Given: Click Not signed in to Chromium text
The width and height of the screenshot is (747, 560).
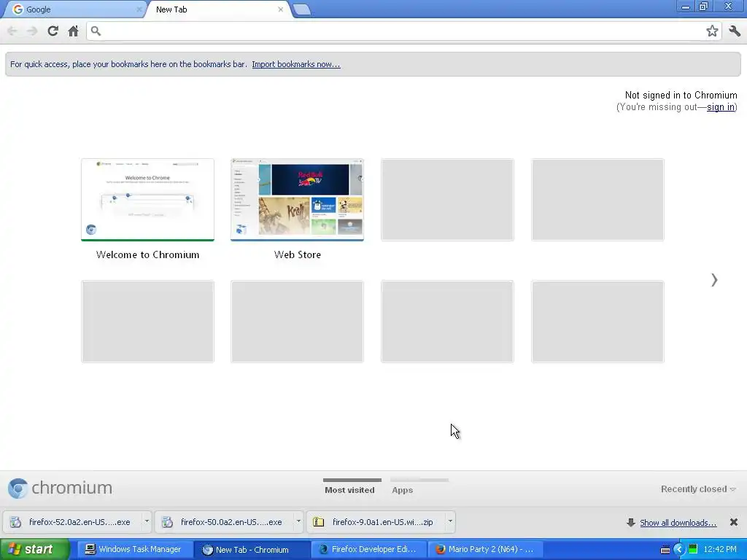Looking at the screenshot, I should coord(681,96).
